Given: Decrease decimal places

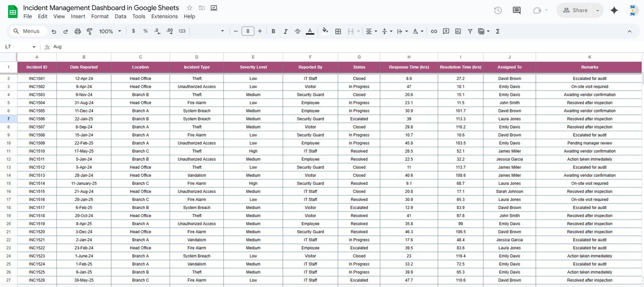Looking at the screenshot, I should click(157, 31).
